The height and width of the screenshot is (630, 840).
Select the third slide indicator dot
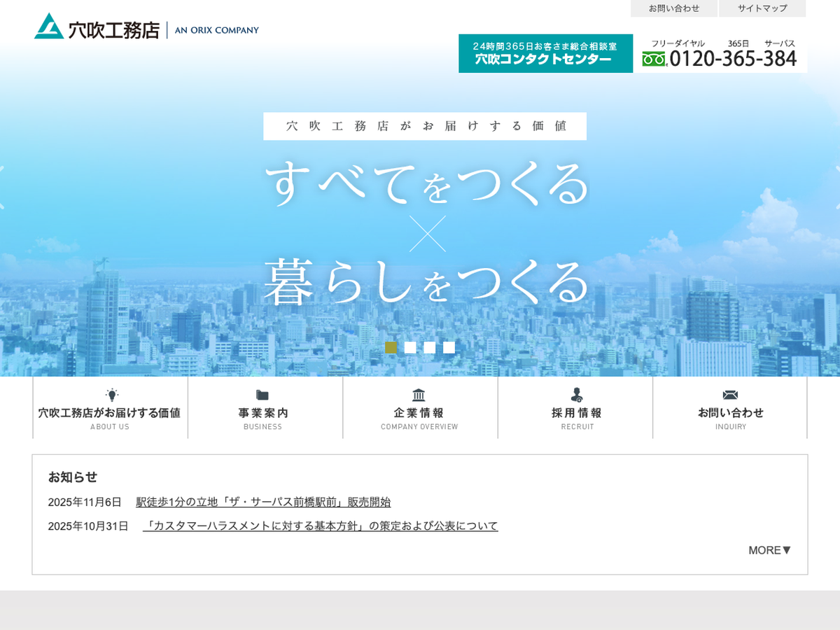pyautogui.click(x=430, y=347)
